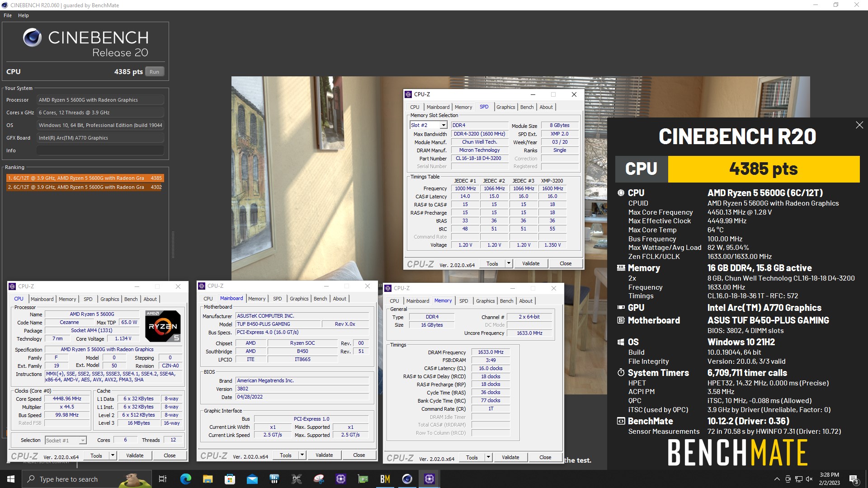Click the CPU section icon in BenchMate results
The image size is (868, 488).
(621, 193)
